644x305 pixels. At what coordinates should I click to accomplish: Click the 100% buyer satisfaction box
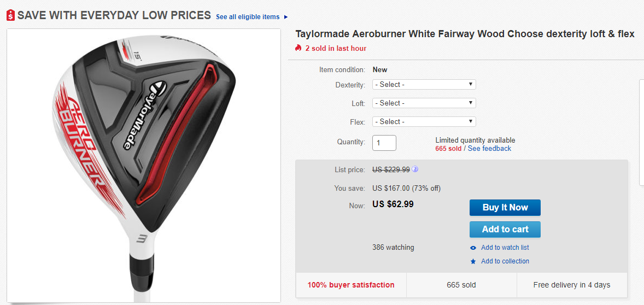[351, 285]
